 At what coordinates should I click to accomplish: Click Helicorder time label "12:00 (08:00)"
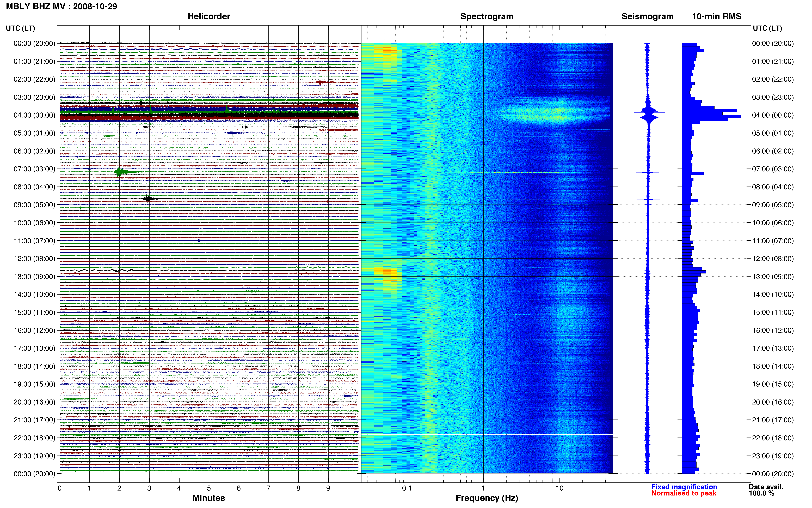click(34, 258)
